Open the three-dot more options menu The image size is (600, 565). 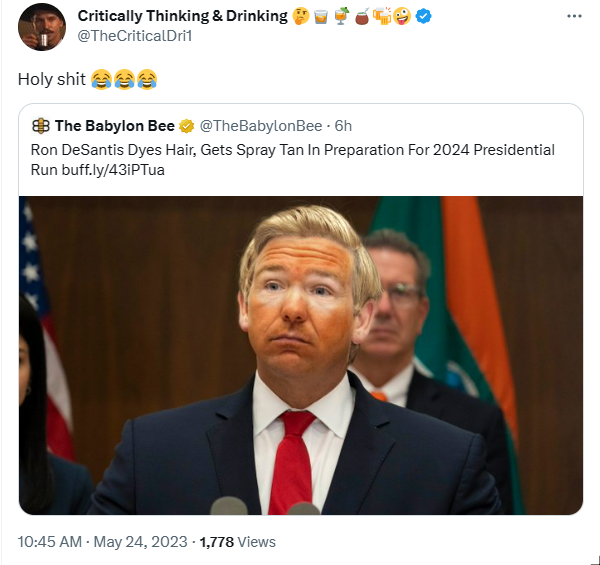pos(573,17)
